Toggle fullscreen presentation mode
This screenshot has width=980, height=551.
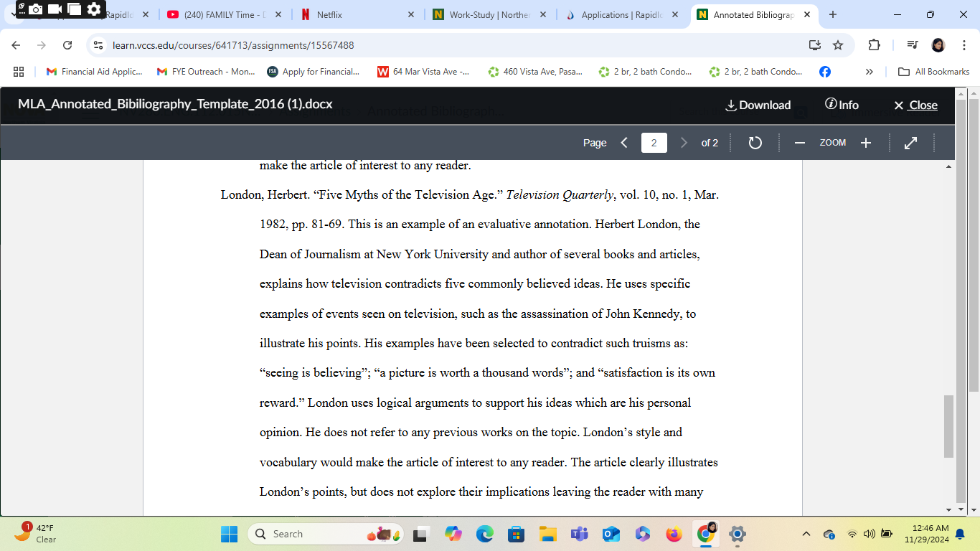point(910,142)
